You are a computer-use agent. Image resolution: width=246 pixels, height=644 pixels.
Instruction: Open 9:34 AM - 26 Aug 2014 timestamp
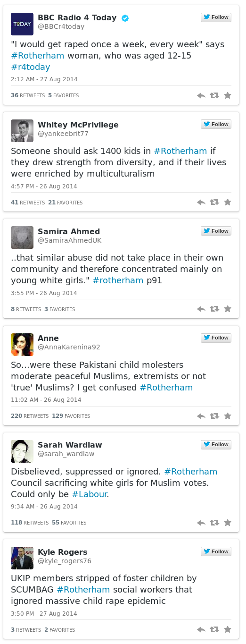click(x=44, y=507)
